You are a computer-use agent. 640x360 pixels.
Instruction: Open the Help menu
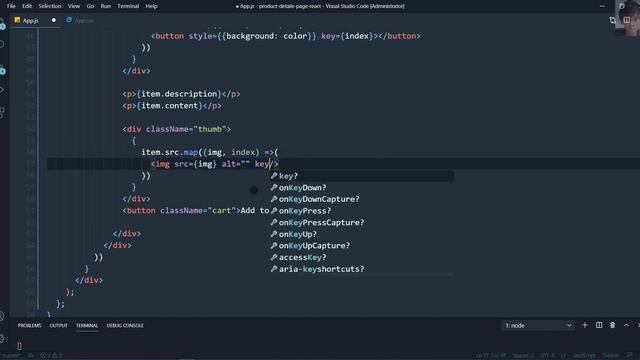click(x=151, y=6)
